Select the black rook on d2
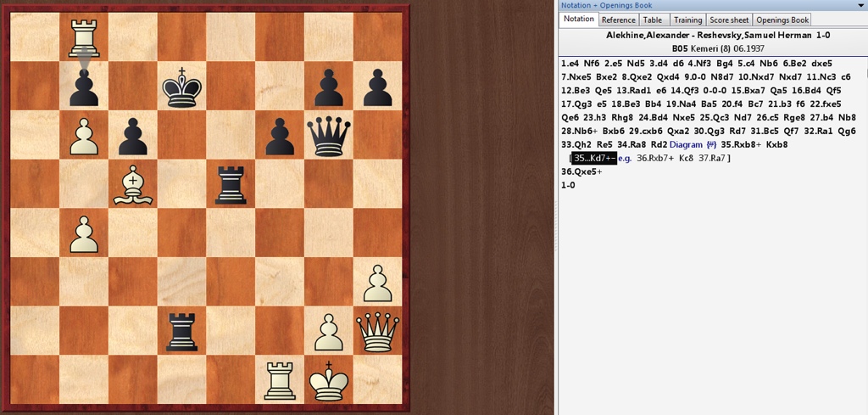868x415 pixels. click(x=181, y=332)
